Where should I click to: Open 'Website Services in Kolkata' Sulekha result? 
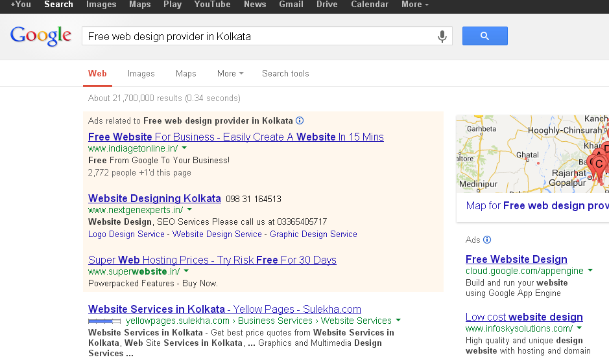pos(224,310)
